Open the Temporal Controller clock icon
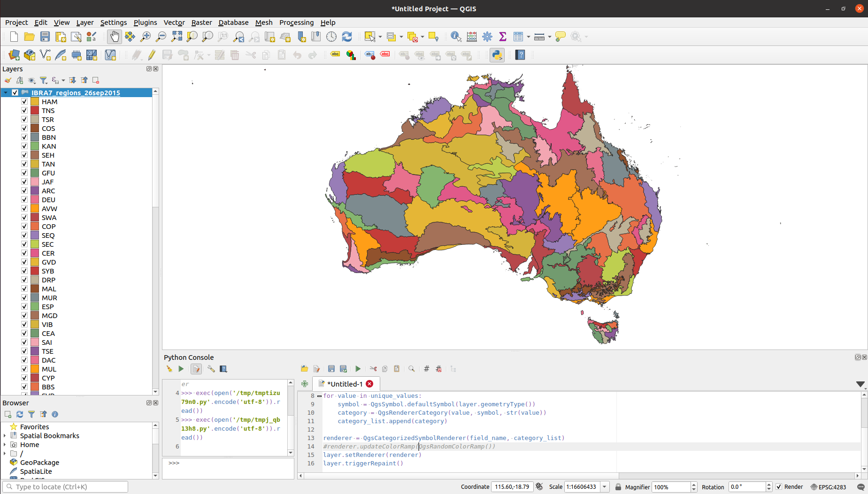868x494 pixels. click(x=331, y=37)
